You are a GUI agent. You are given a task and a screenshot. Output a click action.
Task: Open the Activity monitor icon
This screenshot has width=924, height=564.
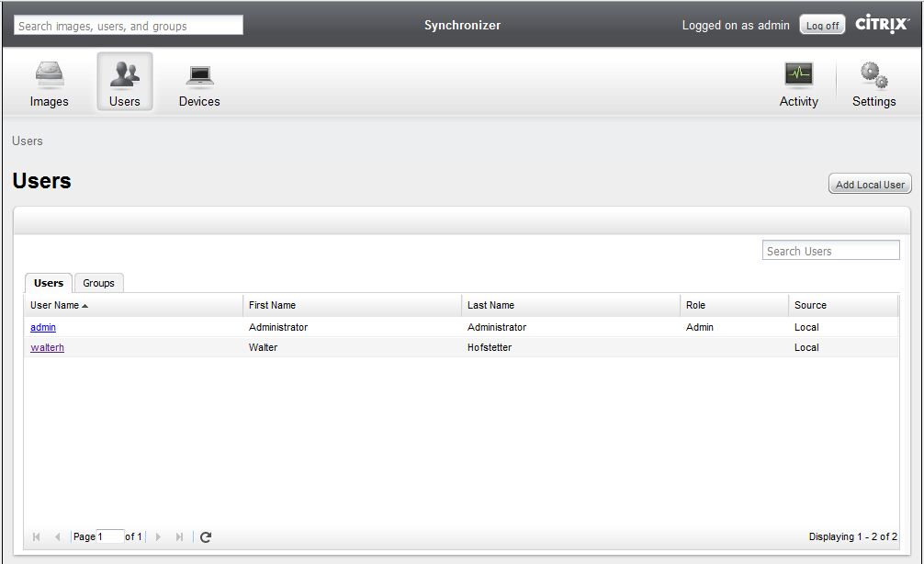point(798,74)
